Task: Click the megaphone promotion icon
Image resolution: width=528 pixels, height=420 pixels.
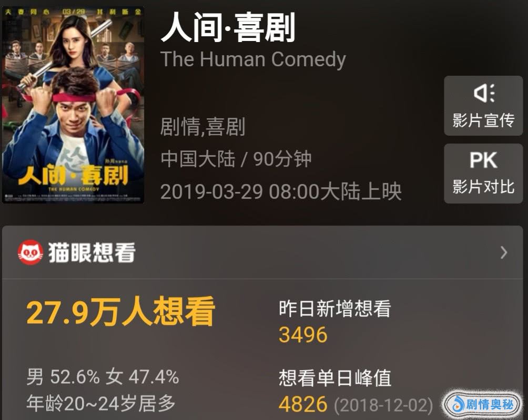Action: coord(484,93)
